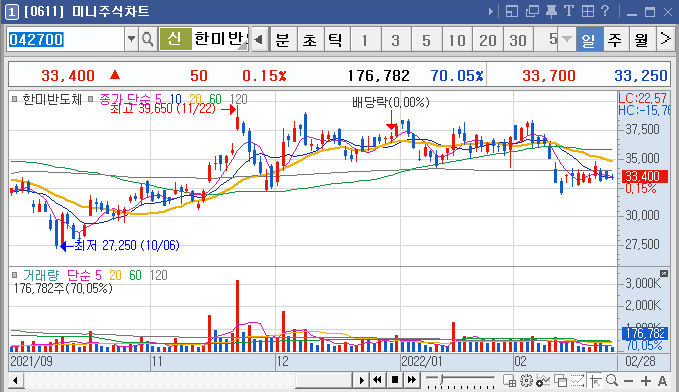Click the add indicator chart icon
679x392 pixels.
pos(543,381)
